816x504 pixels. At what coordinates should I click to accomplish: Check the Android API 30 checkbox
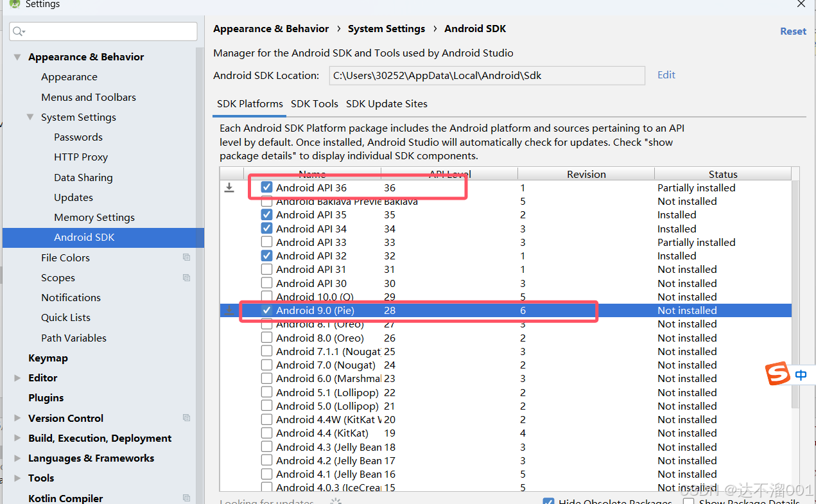tap(267, 283)
